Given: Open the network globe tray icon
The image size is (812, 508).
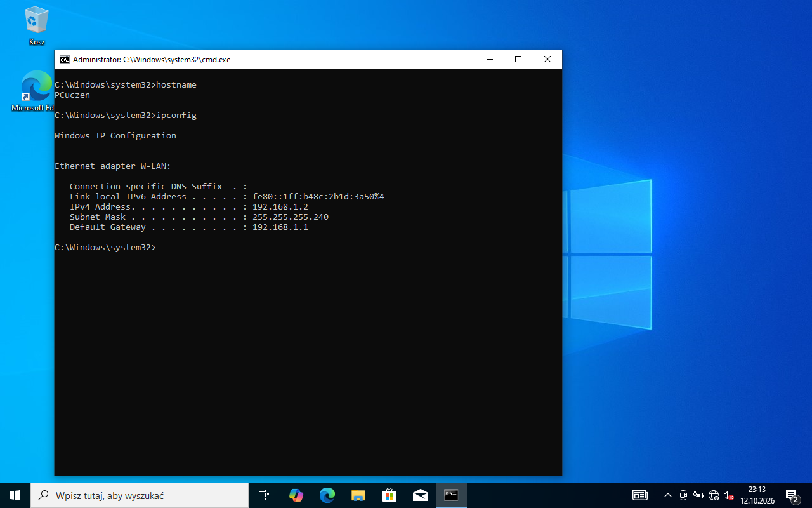Looking at the screenshot, I should 714,495.
